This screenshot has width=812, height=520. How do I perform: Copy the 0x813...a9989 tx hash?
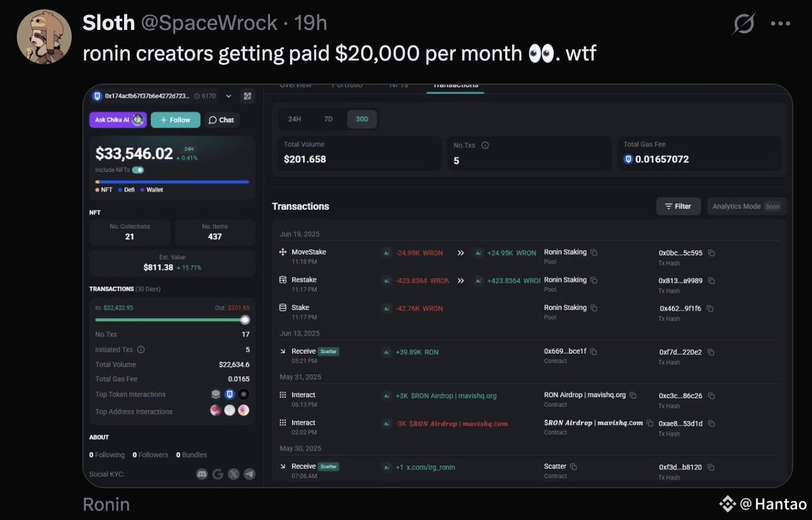[x=712, y=281]
